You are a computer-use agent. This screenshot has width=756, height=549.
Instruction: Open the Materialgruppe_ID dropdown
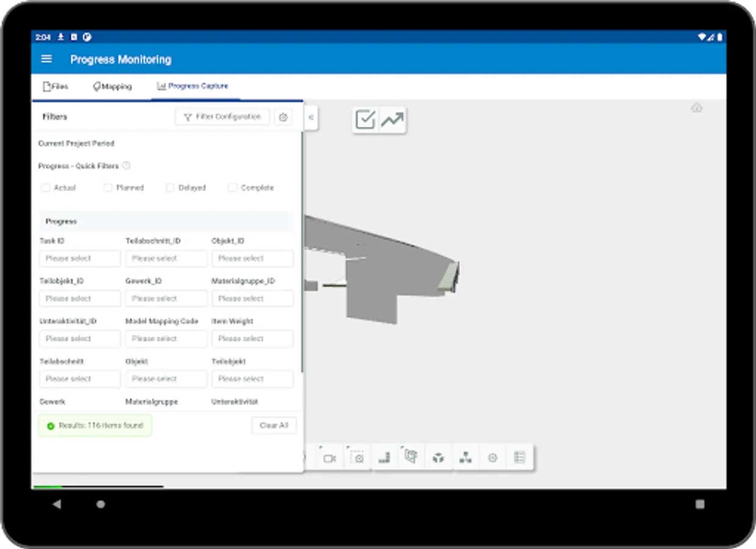click(x=253, y=299)
